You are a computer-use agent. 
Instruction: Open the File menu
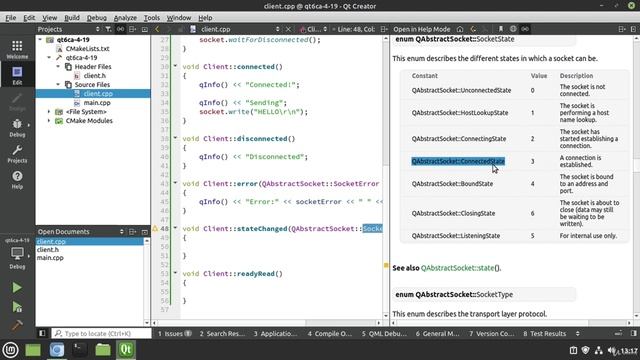pos(11,18)
